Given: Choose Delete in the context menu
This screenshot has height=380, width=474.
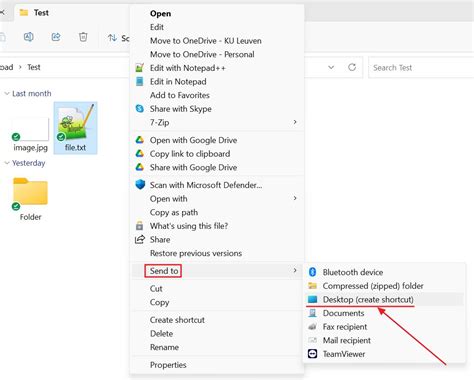Looking at the screenshot, I should (161, 334).
